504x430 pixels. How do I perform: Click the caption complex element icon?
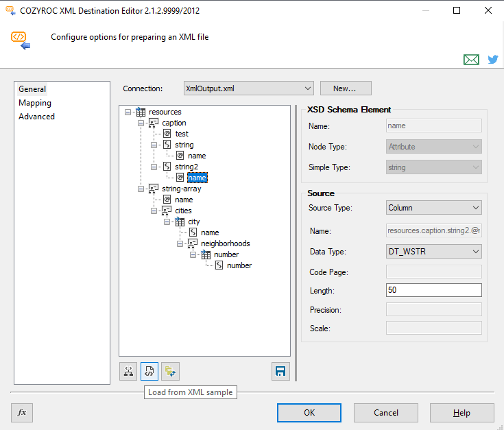(154, 123)
